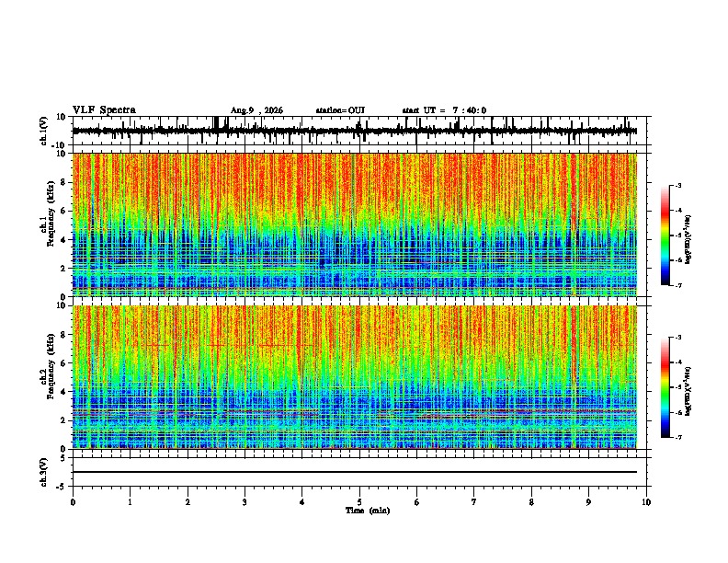Screen dimensions: 728x563
Task: Click the "VLF Spectra" plot title
Action: point(104,110)
